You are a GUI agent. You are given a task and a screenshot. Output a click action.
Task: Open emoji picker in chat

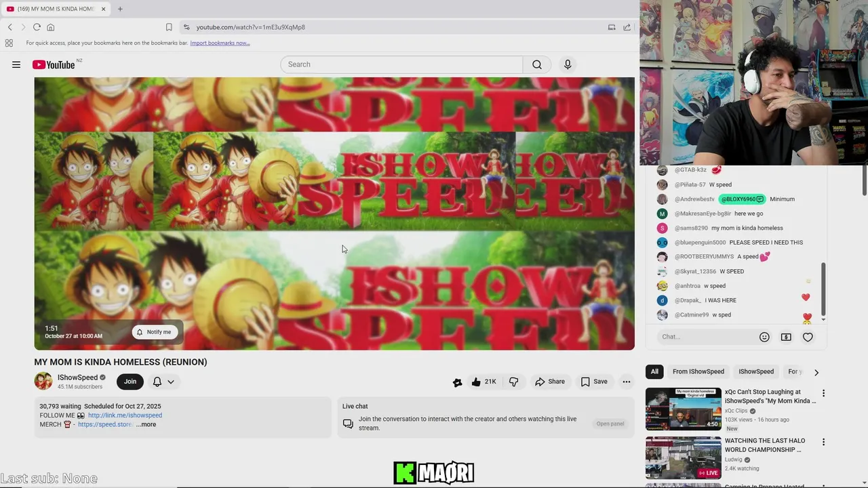(764, 337)
